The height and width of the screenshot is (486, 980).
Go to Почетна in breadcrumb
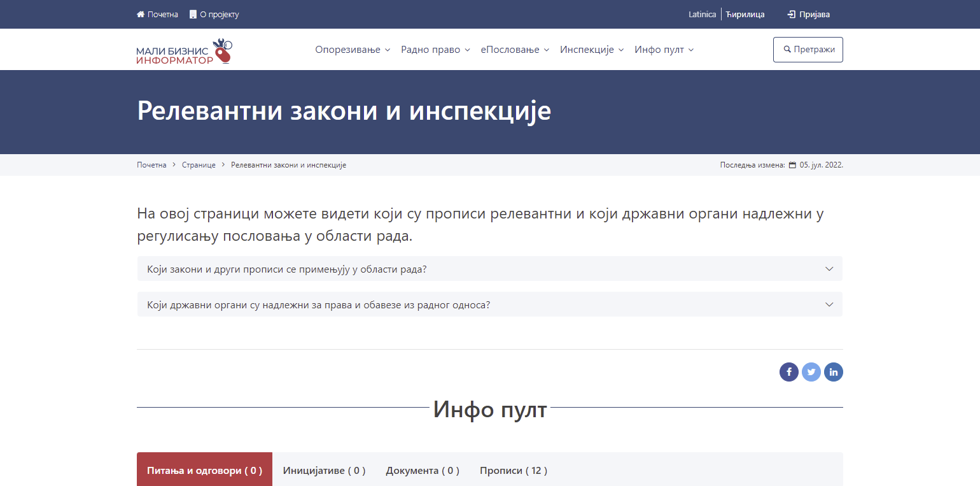point(151,165)
